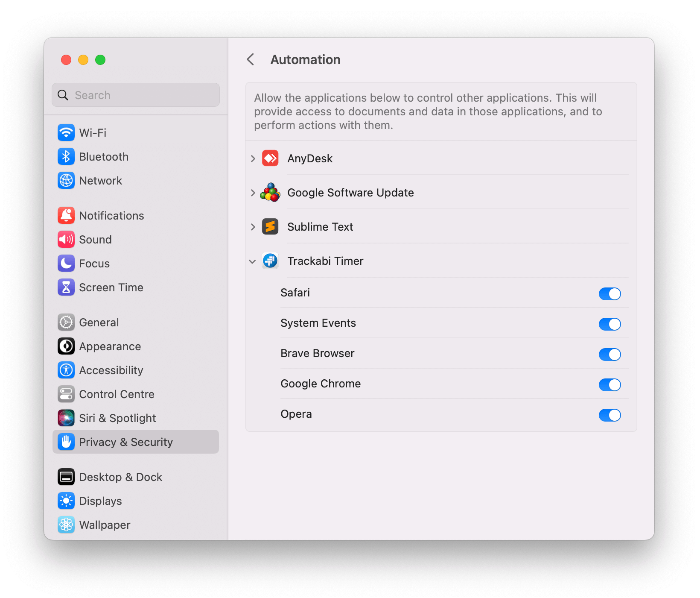The width and height of the screenshot is (700, 598).
Task: Open the Wi-Fi settings icon
Action: click(x=66, y=132)
